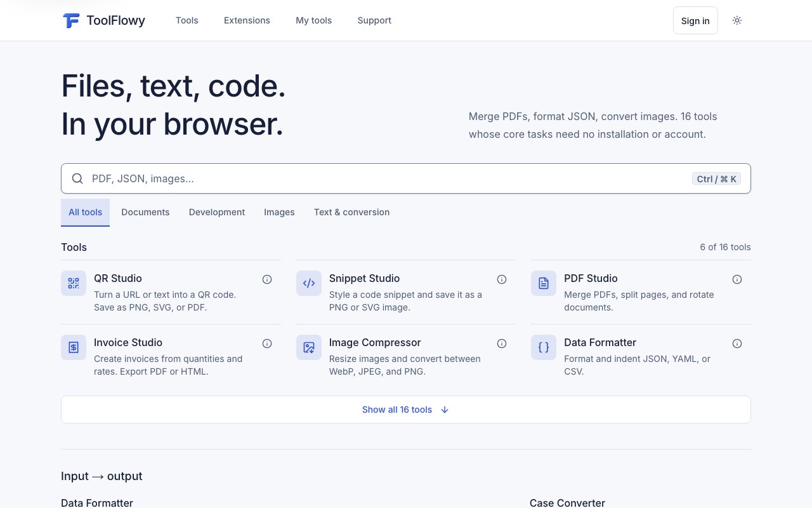
Task: Open the PDF Studio title link
Action: 591,278
